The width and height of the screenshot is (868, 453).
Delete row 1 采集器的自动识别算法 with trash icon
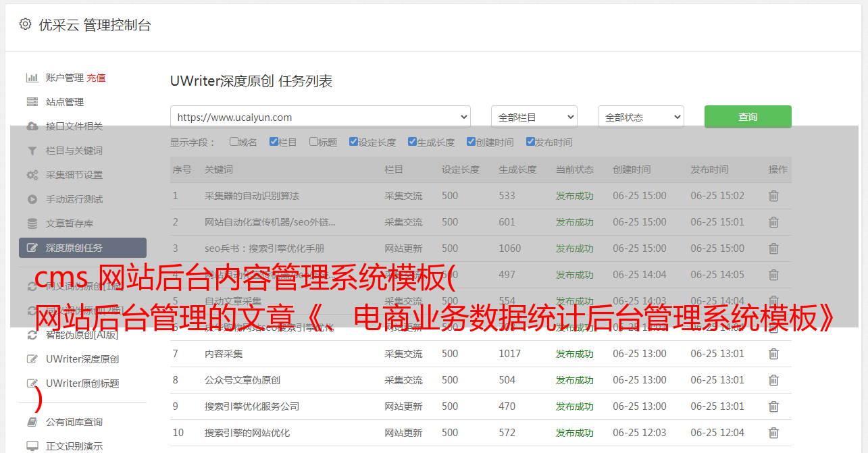[773, 196]
